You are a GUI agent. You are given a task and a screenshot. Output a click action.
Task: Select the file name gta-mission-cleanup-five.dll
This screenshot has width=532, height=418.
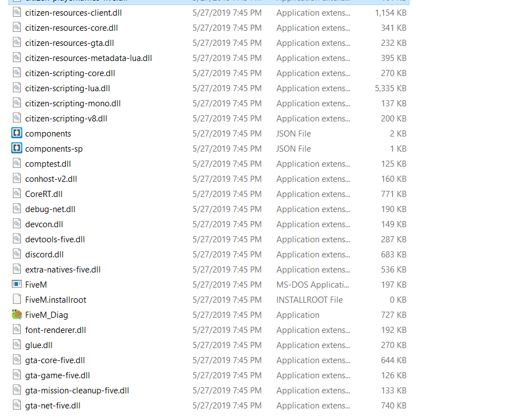tap(77, 390)
